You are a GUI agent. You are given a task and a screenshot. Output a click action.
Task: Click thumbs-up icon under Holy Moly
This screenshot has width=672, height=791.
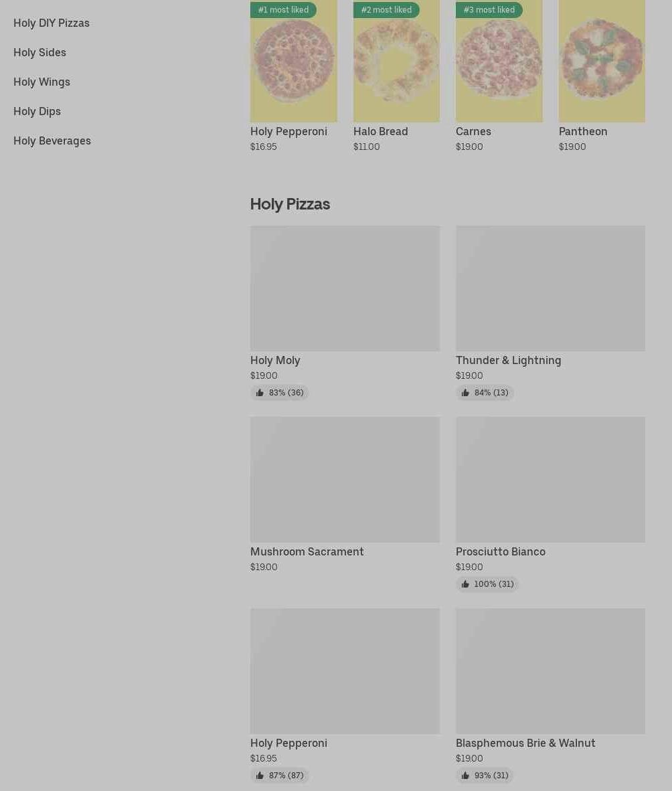tap(260, 392)
